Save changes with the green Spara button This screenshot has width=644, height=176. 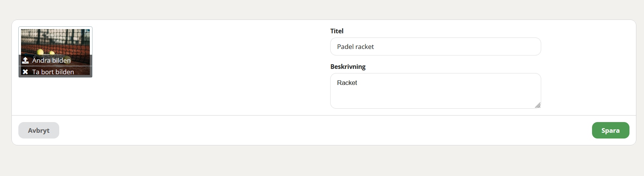pyautogui.click(x=610, y=130)
